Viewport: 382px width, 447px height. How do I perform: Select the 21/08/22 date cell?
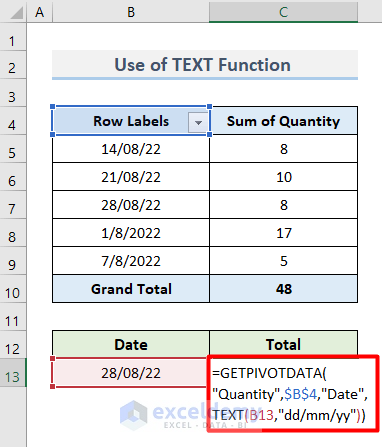tap(131, 177)
